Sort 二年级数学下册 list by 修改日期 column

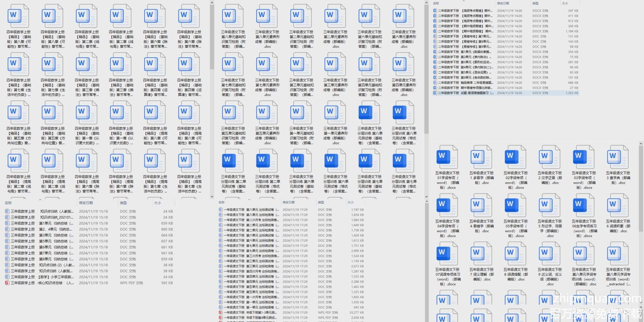point(503,3)
